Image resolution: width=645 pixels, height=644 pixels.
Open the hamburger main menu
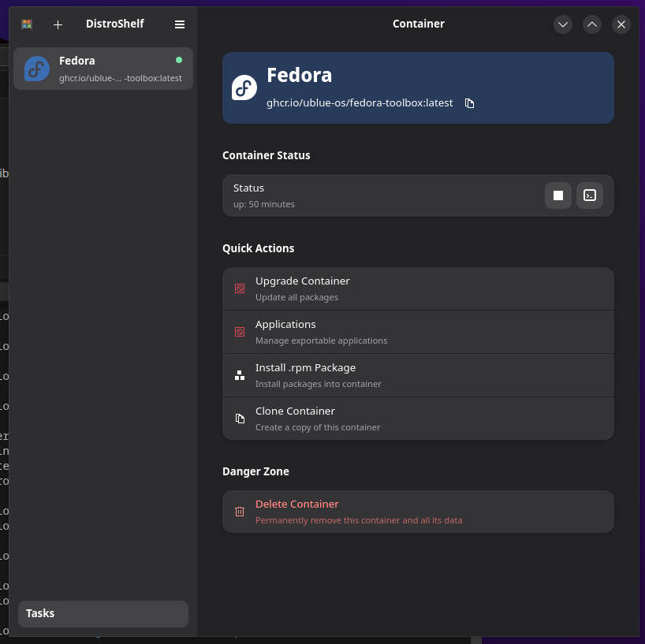pyautogui.click(x=179, y=24)
